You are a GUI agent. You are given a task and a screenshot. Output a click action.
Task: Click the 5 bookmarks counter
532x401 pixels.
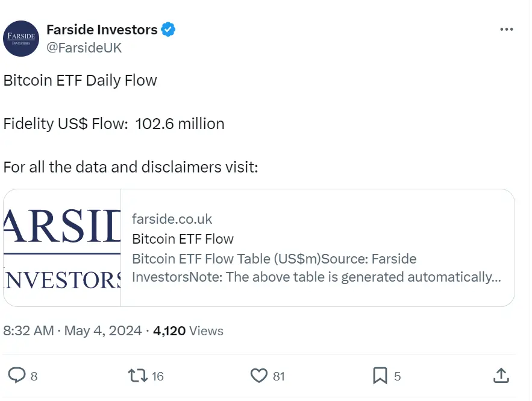pyautogui.click(x=397, y=376)
